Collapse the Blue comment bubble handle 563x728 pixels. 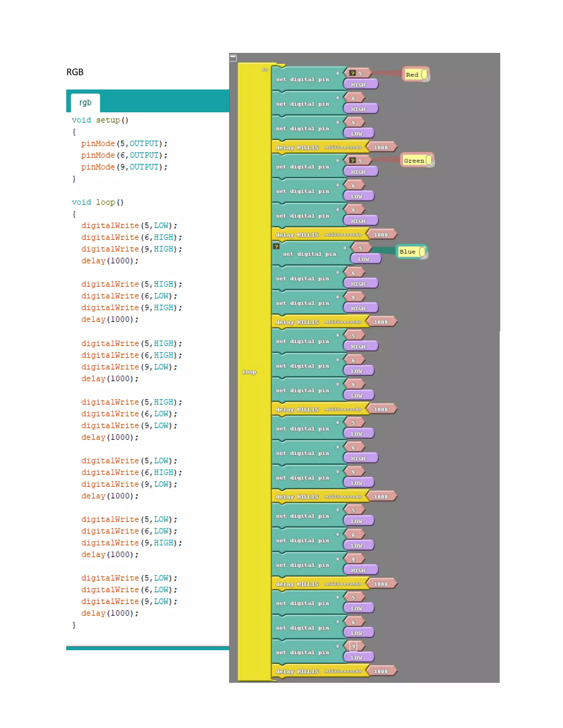[x=422, y=251]
